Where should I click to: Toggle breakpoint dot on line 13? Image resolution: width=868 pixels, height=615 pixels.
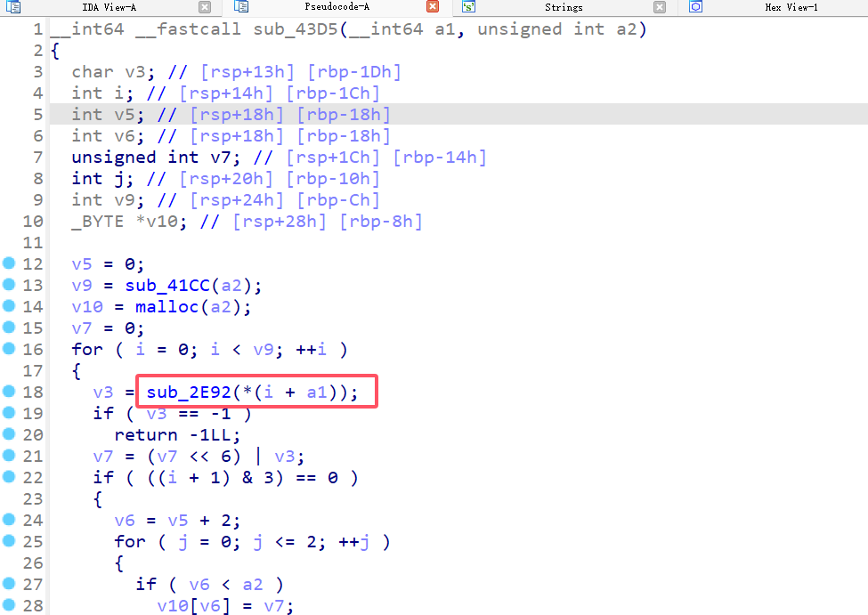click(9, 285)
